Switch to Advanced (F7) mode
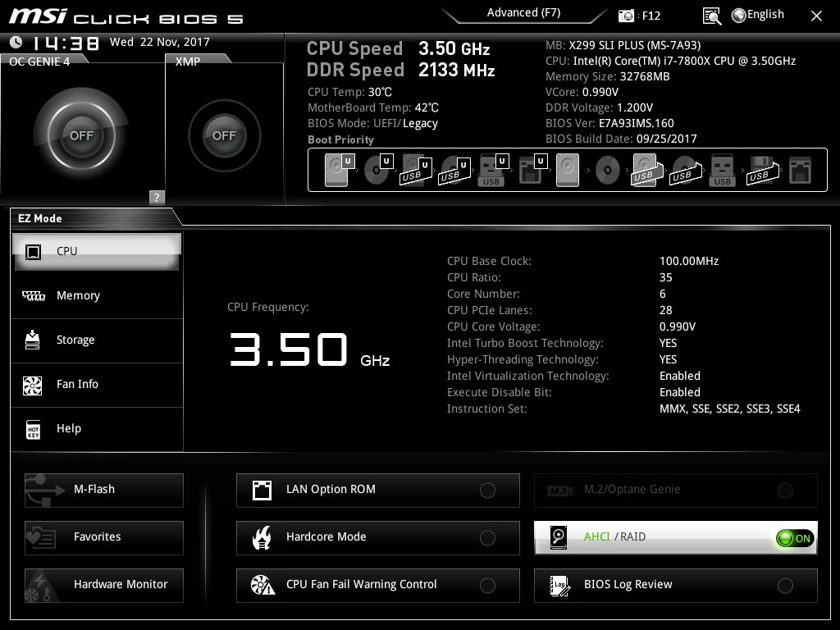 (x=523, y=13)
